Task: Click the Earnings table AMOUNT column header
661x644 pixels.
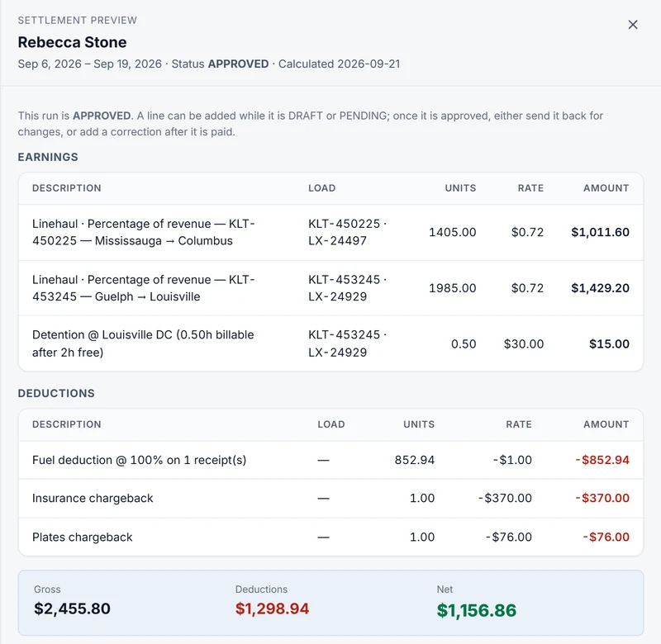Action: pyautogui.click(x=606, y=188)
